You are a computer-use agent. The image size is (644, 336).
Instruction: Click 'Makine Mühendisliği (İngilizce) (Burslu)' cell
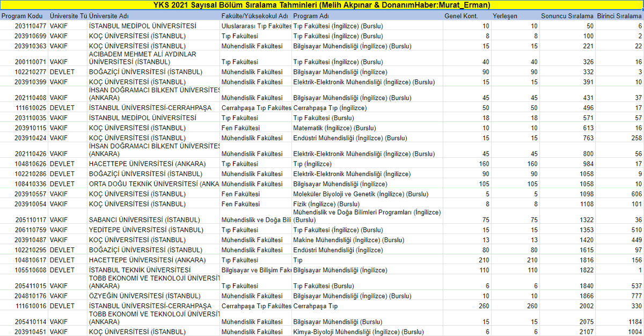click(368, 240)
